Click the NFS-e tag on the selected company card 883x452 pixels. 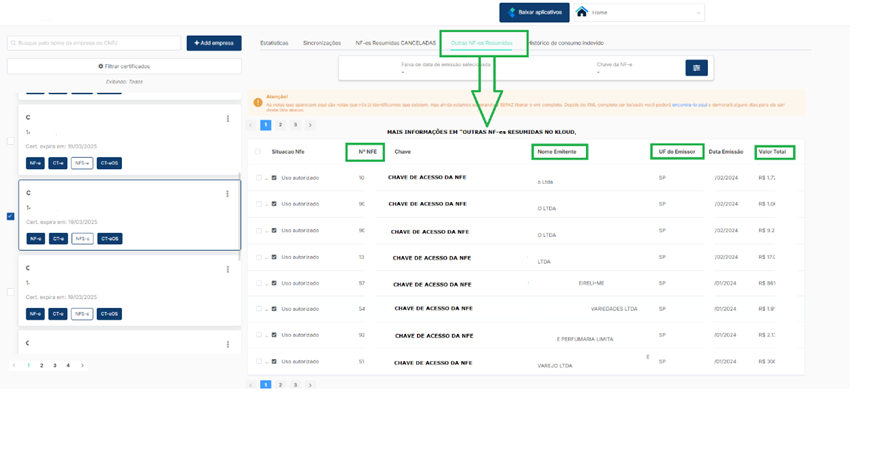pos(82,239)
